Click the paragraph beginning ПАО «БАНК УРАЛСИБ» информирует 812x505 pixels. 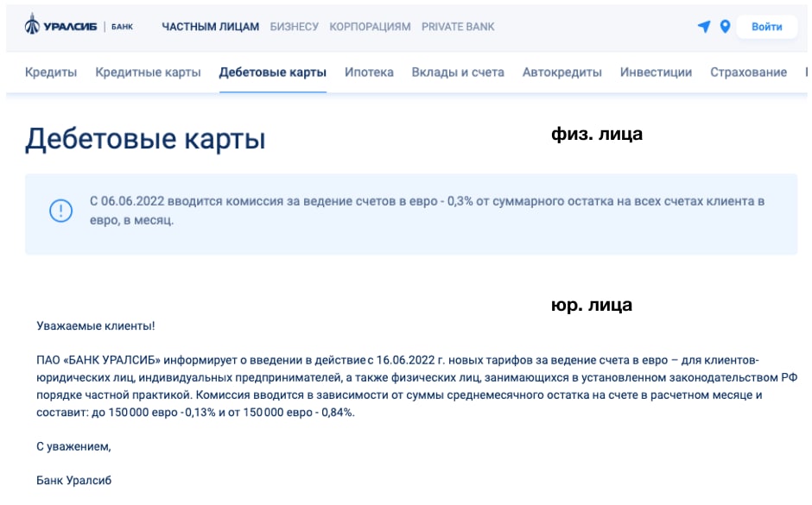click(417, 386)
